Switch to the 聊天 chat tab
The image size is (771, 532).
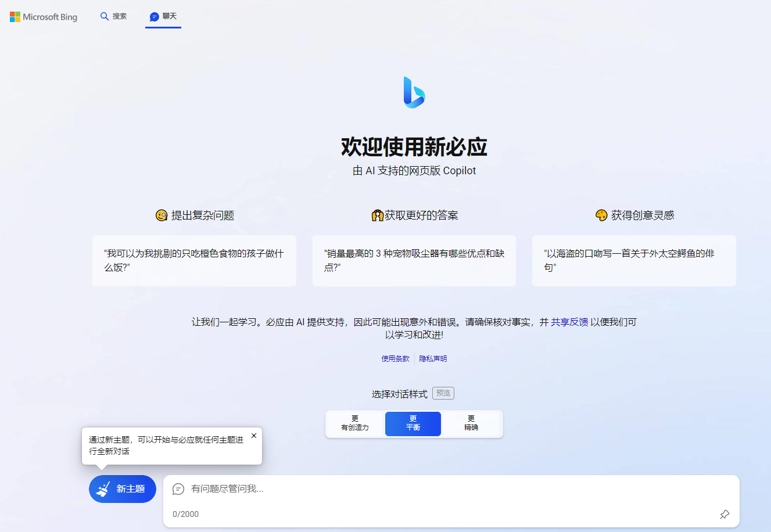(163, 16)
